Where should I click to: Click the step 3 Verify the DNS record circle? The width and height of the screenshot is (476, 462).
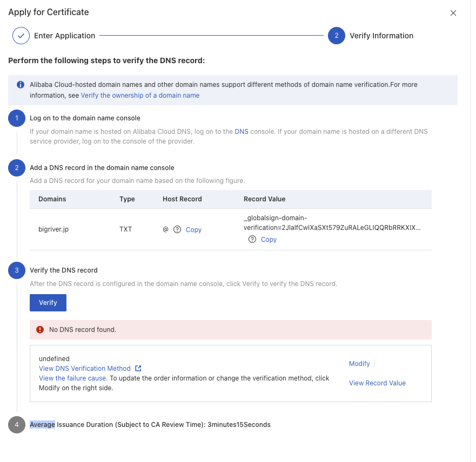(x=17, y=270)
